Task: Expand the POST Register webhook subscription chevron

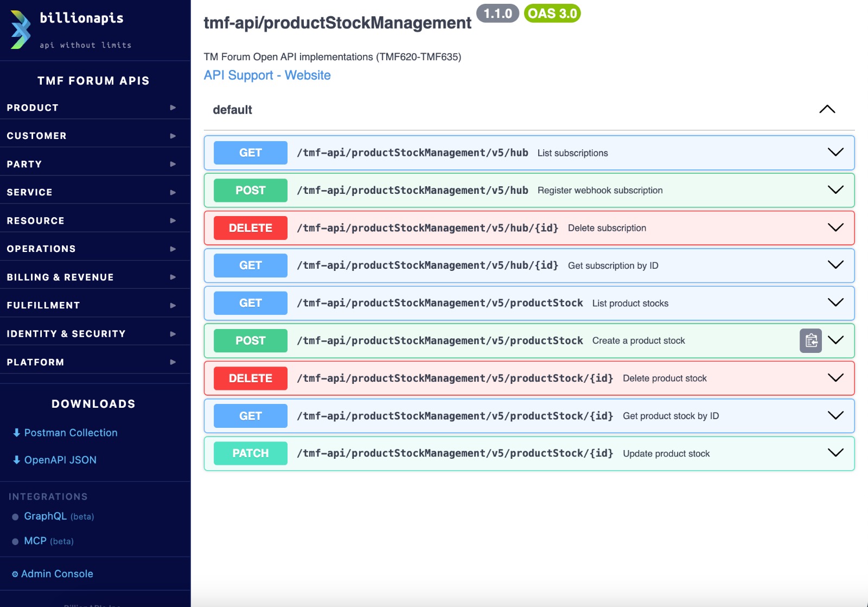Action: pos(835,189)
